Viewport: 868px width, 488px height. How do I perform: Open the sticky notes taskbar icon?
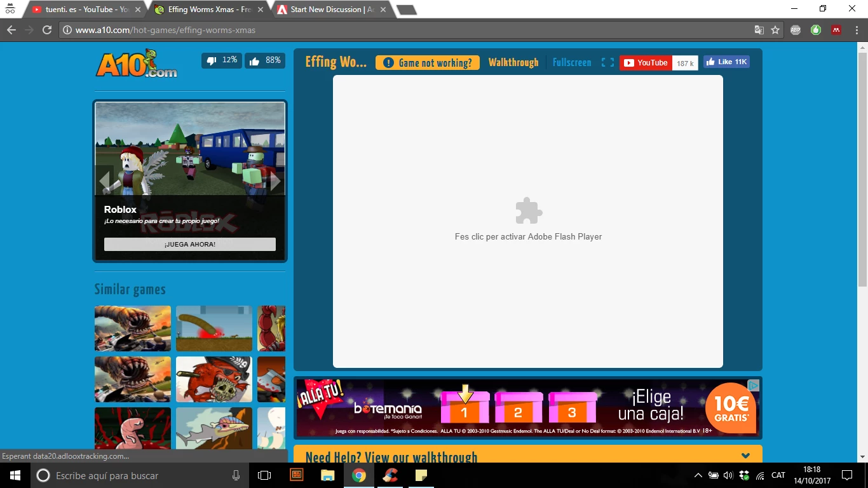(421, 475)
